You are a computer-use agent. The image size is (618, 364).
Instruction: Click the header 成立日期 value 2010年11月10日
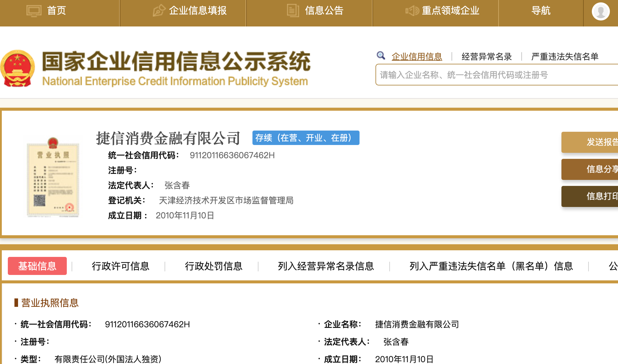[x=185, y=215]
